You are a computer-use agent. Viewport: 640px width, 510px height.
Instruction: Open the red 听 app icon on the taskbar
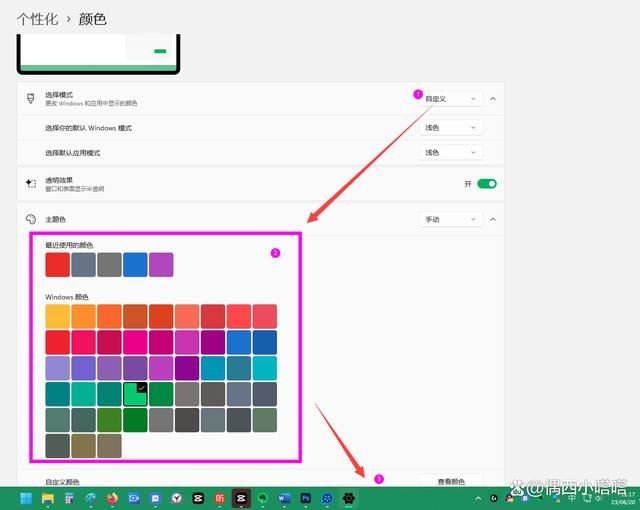click(x=220, y=498)
